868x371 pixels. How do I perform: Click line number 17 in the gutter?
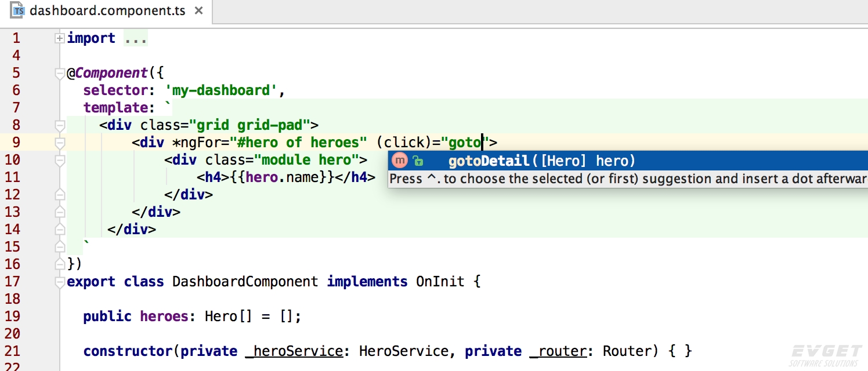pyautogui.click(x=12, y=282)
